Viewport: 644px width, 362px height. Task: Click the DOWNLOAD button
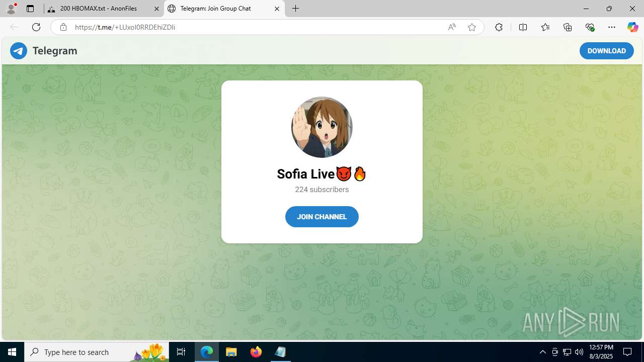(606, 51)
